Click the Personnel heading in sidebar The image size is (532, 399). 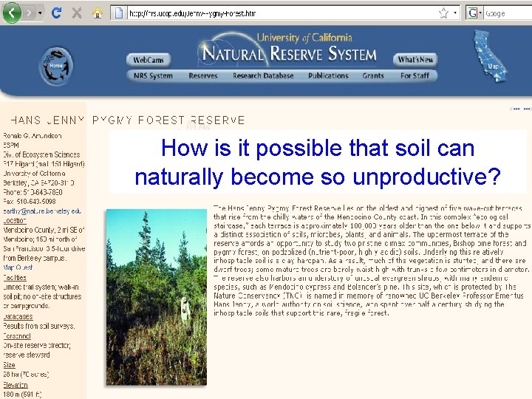(17, 336)
